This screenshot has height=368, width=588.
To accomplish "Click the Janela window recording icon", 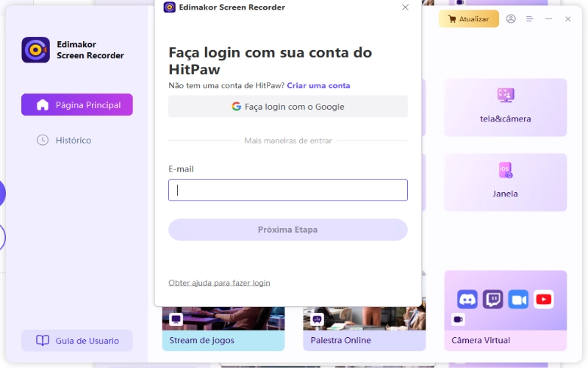I will pyautogui.click(x=505, y=171).
